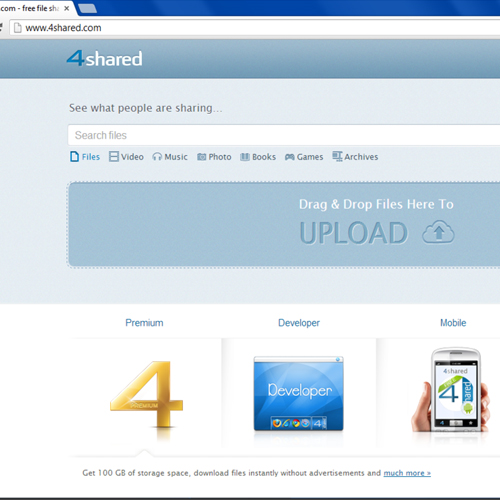
Task: Select the Video filter icon
Action: [114, 156]
